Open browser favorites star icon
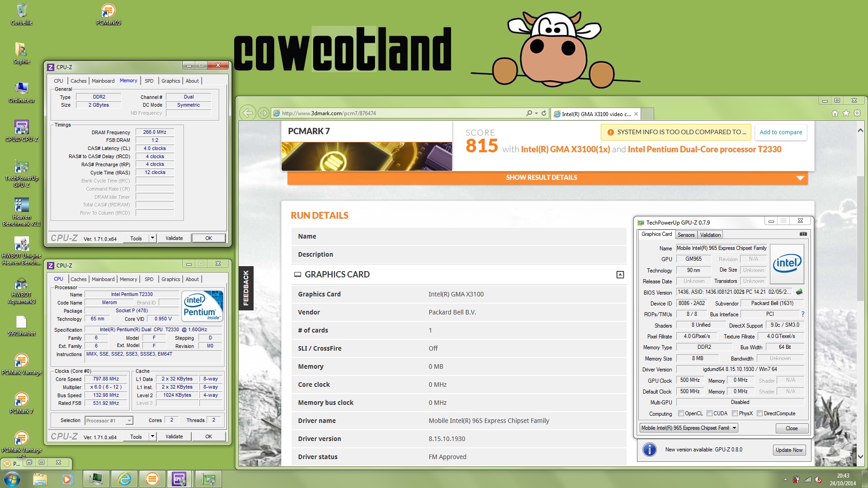Image resolution: width=868 pixels, height=488 pixels. tap(846, 113)
